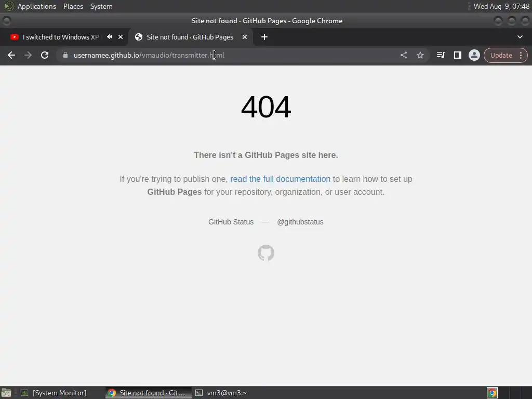Open Chrome three-dot menu
The width and height of the screenshot is (532, 399).
point(521,55)
